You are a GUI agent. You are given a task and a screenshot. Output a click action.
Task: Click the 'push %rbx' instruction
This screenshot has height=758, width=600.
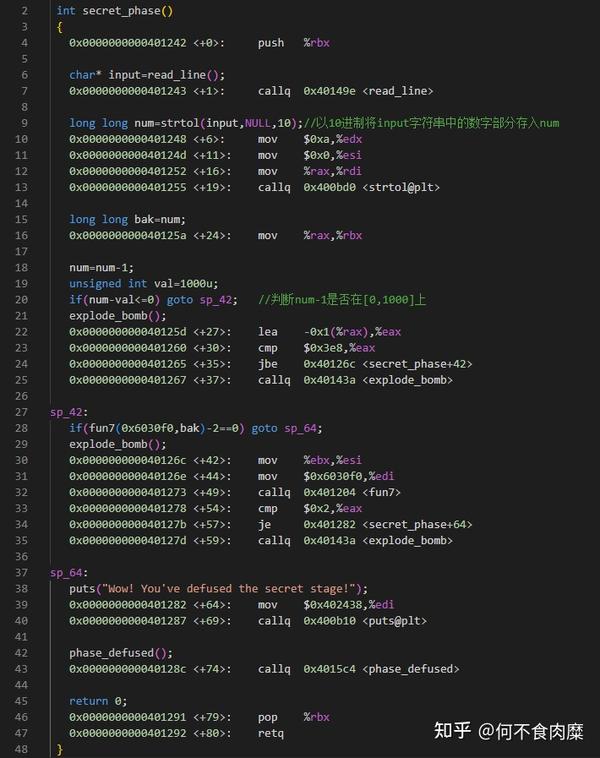coord(293,43)
